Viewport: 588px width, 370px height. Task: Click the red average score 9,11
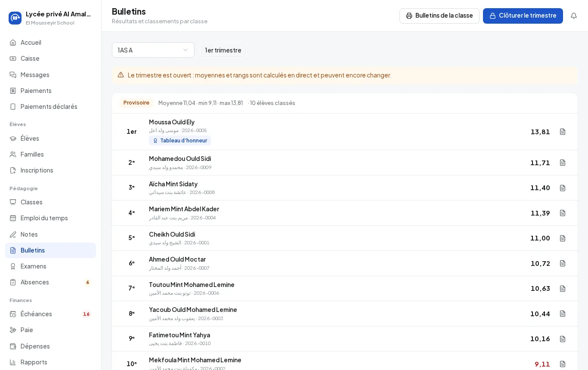[x=542, y=364]
